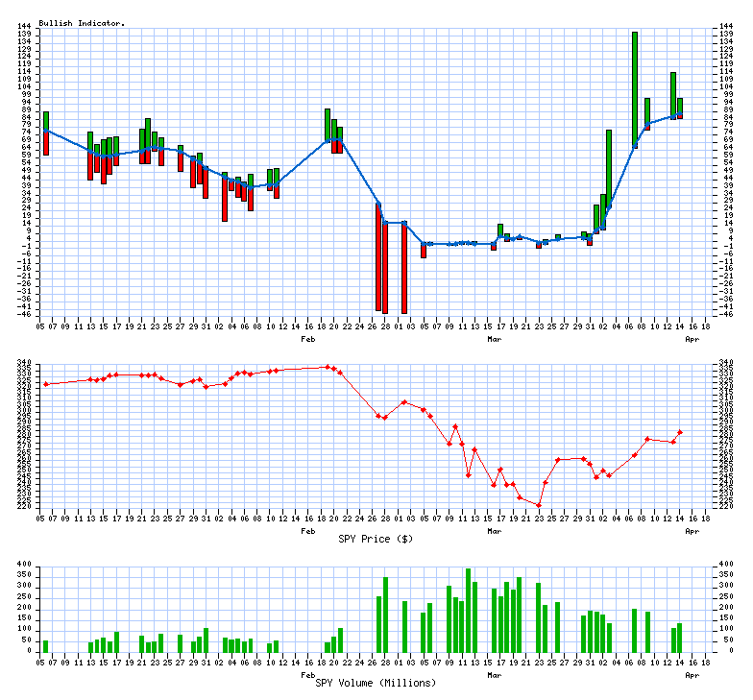Click the last red point on the SPY price line
The height and width of the screenshot is (700, 753).
[x=680, y=432]
